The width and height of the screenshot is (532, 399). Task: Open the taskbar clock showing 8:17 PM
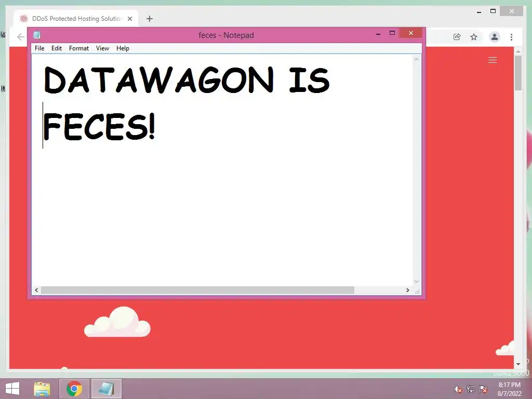(x=509, y=389)
